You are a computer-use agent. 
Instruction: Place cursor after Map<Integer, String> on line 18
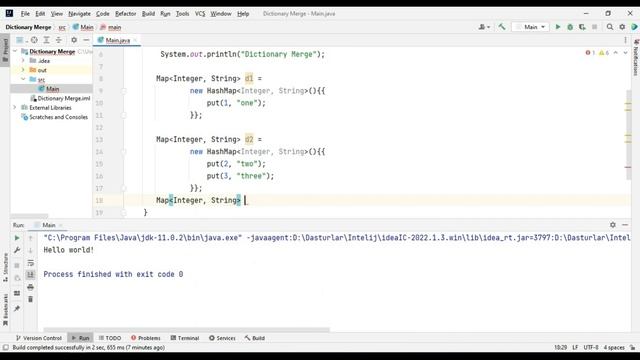[x=244, y=200]
